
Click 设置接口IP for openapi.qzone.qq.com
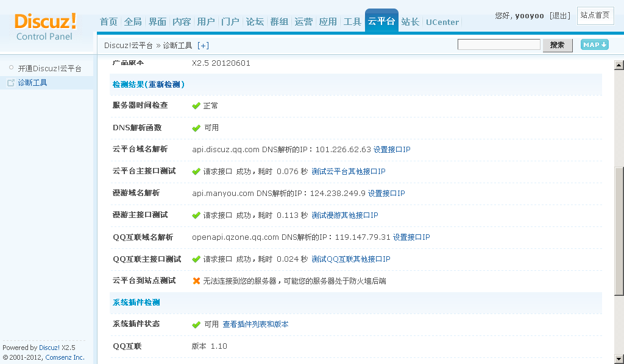[411, 237]
